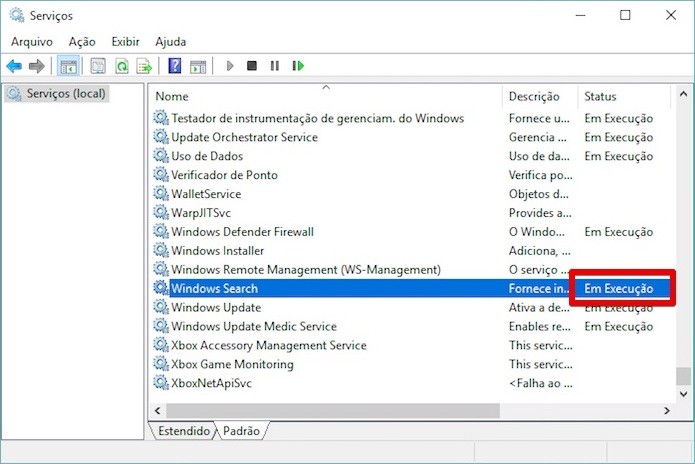Click the vertical scrollbar thumb
The image size is (695, 464).
point(683,376)
